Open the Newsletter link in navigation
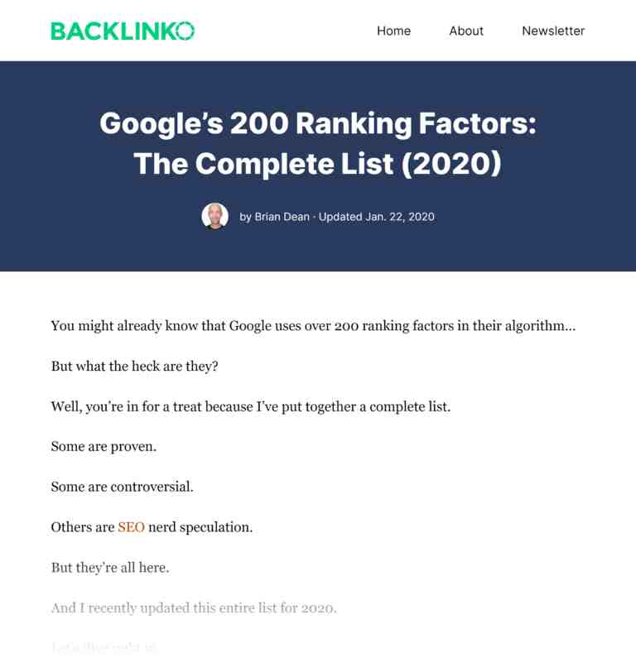This screenshot has width=636, height=672. 553,31
